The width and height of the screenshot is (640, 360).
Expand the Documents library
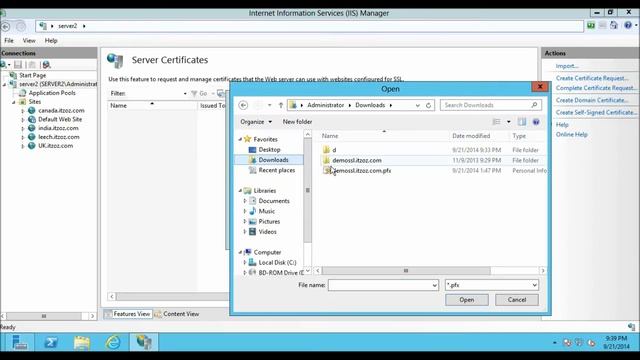(245, 201)
